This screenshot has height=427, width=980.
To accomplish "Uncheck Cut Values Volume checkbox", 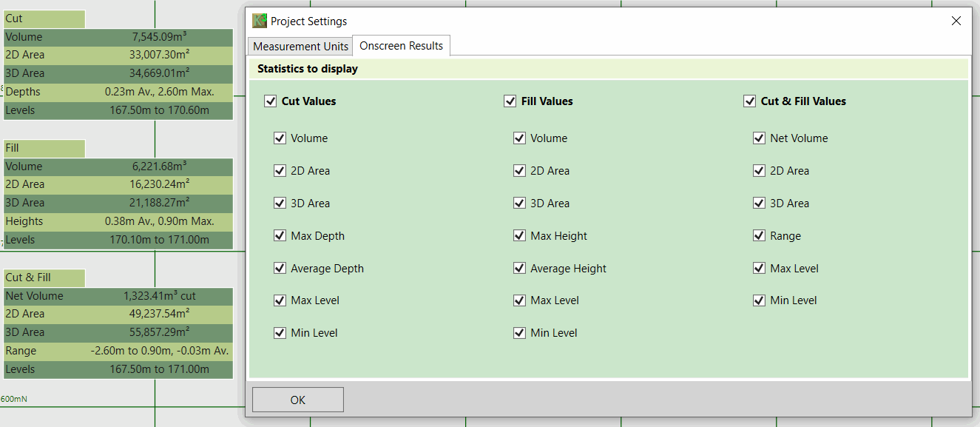I will (280, 138).
